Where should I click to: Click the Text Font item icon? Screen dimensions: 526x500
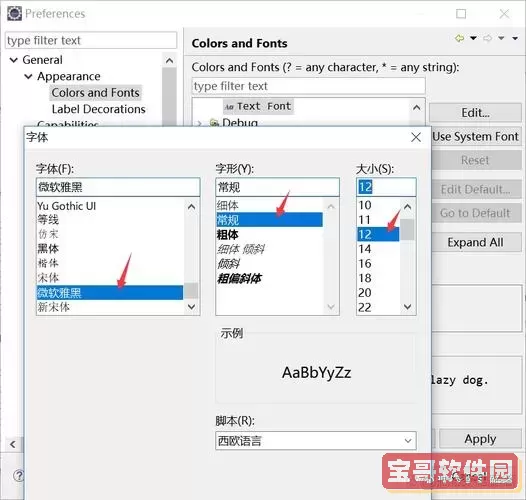[229, 107]
